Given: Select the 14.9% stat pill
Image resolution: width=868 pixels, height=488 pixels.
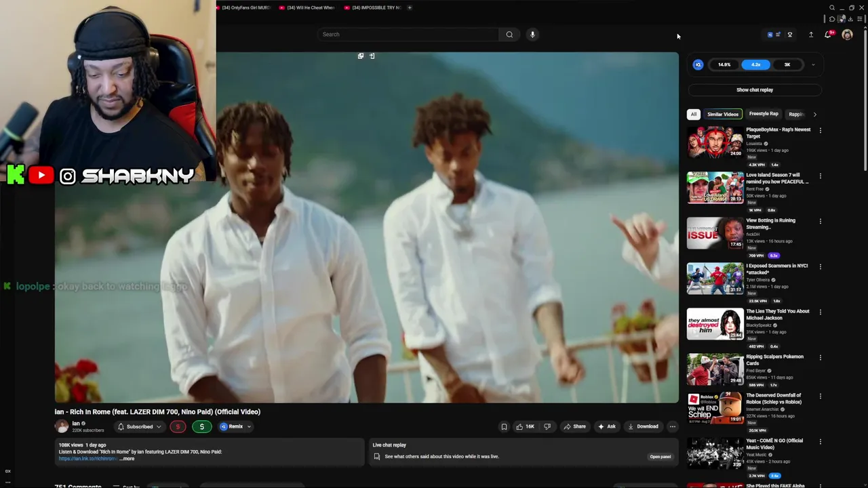Looking at the screenshot, I should [x=724, y=64].
